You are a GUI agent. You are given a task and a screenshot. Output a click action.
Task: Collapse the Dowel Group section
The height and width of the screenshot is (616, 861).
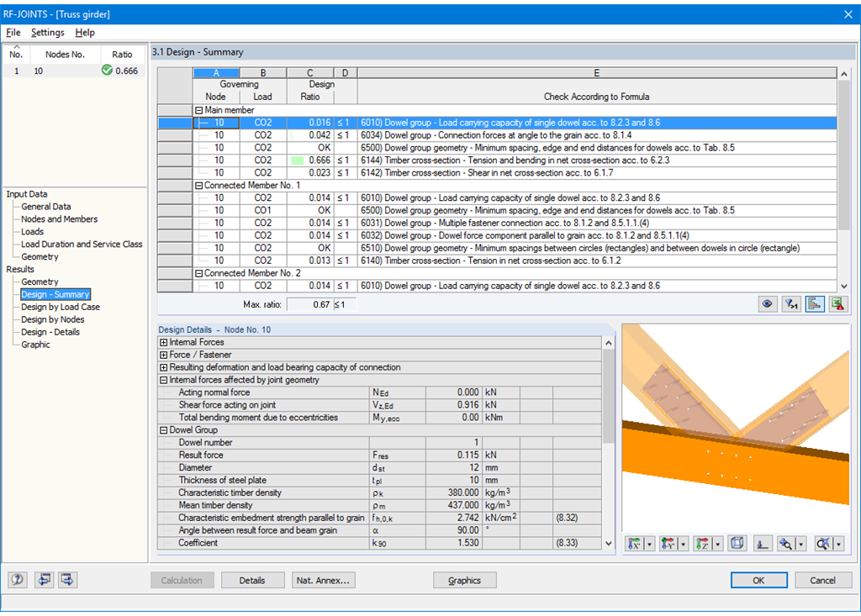(x=163, y=430)
